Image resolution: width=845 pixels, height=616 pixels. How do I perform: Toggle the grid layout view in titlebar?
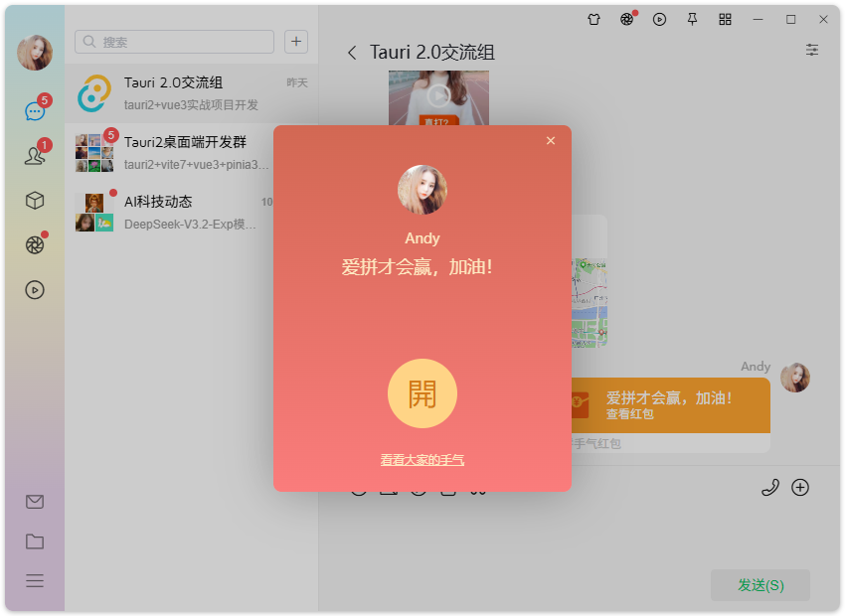click(725, 19)
